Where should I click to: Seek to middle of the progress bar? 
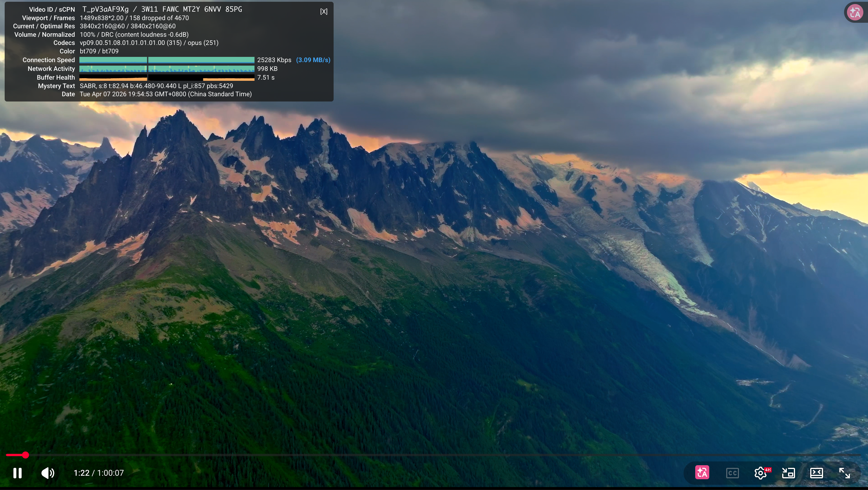434,455
